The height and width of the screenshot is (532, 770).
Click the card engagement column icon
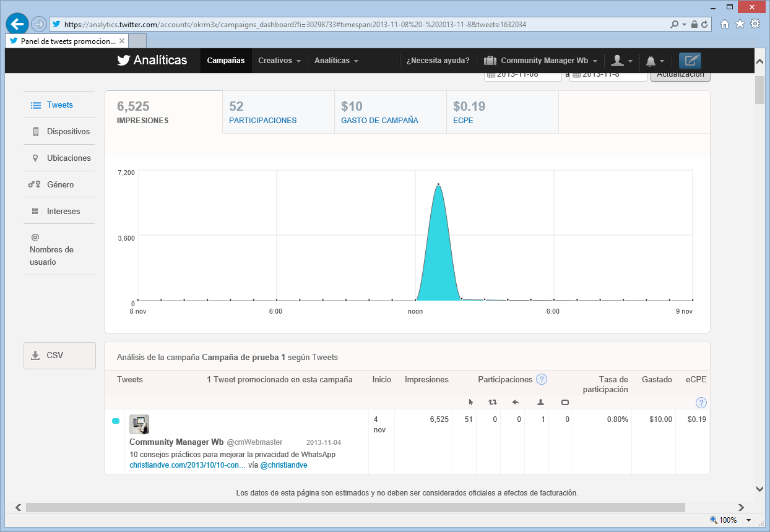click(565, 402)
